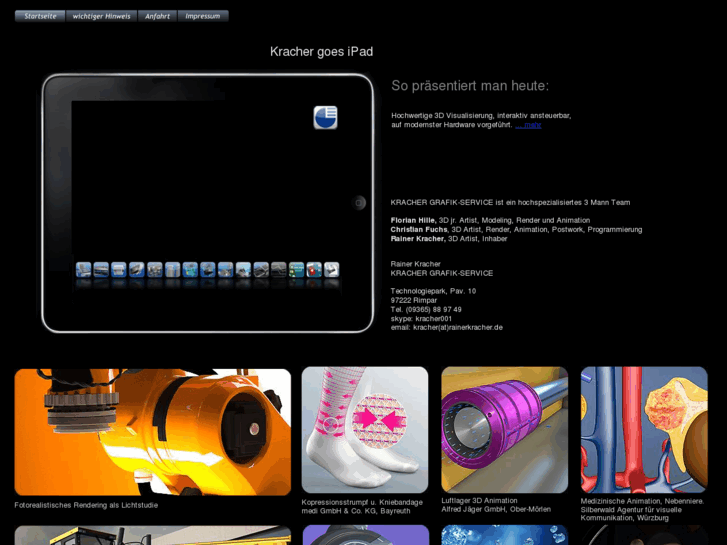Open the compression stocking thumbnail

point(365,430)
